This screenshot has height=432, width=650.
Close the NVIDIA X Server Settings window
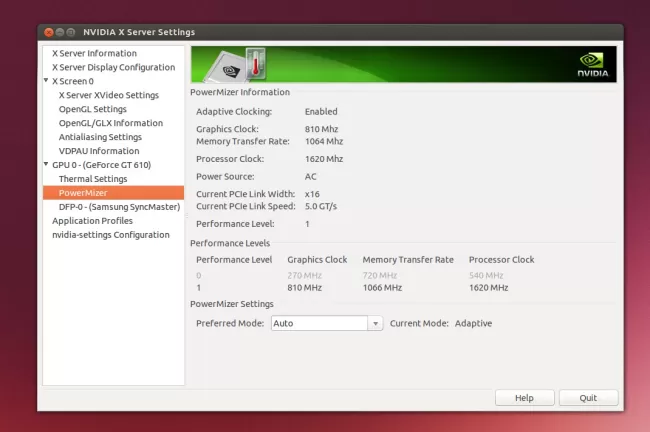pyautogui.click(x=48, y=33)
